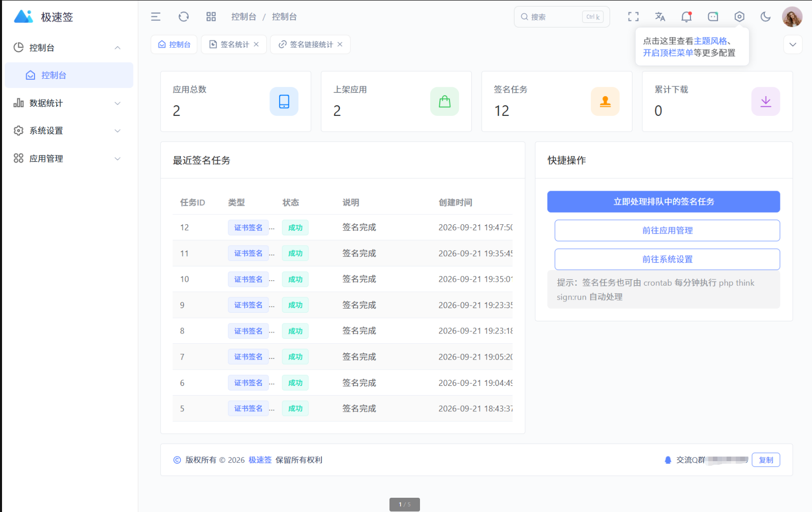Screen dimensions: 812x512
Task: Click the 签名任务 stamp icon
Action: tap(605, 101)
